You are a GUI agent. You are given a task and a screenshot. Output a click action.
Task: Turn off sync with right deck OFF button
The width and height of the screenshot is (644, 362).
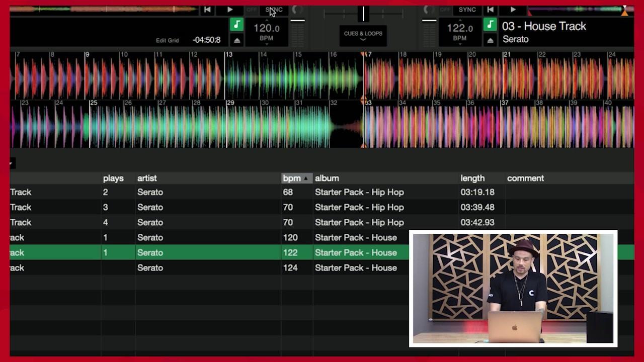[x=445, y=10]
